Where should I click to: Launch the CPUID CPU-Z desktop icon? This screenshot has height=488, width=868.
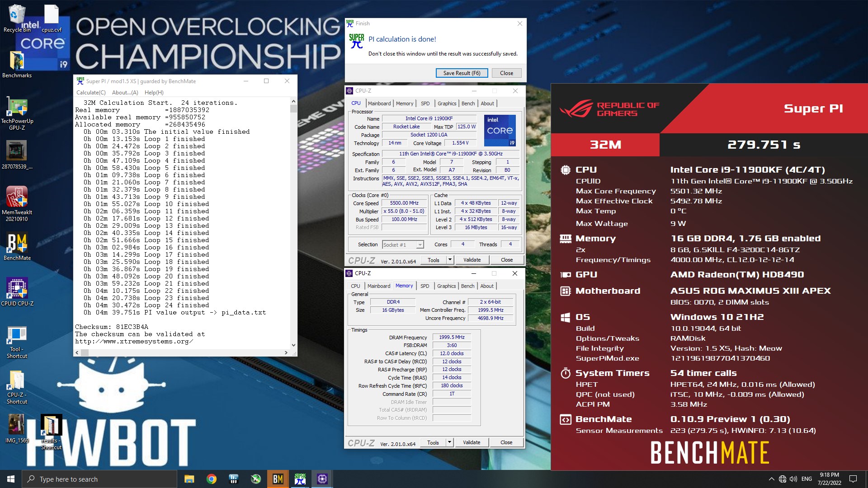tap(17, 292)
